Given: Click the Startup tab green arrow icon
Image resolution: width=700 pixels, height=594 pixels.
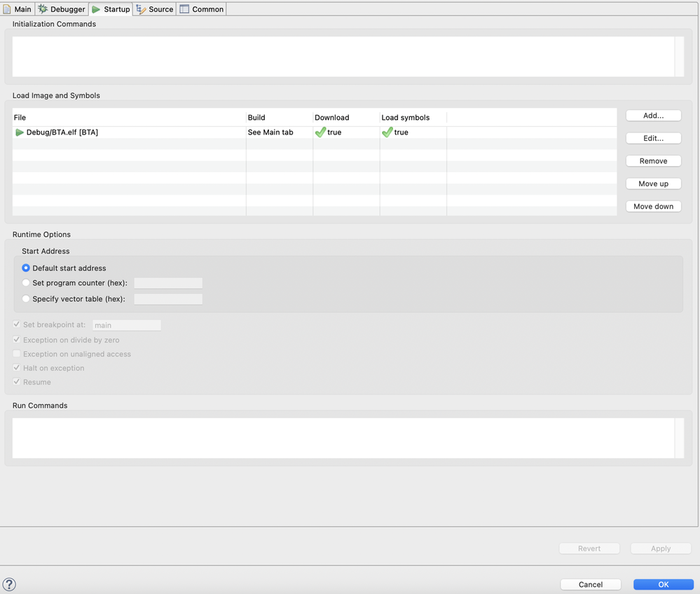Looking at the screenshot, I should 96,9.
